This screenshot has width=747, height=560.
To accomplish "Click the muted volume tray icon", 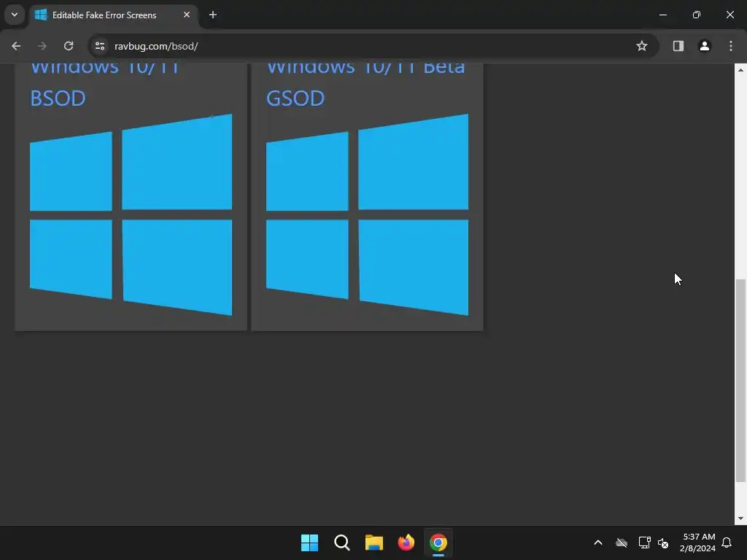I will pos(663,542).
